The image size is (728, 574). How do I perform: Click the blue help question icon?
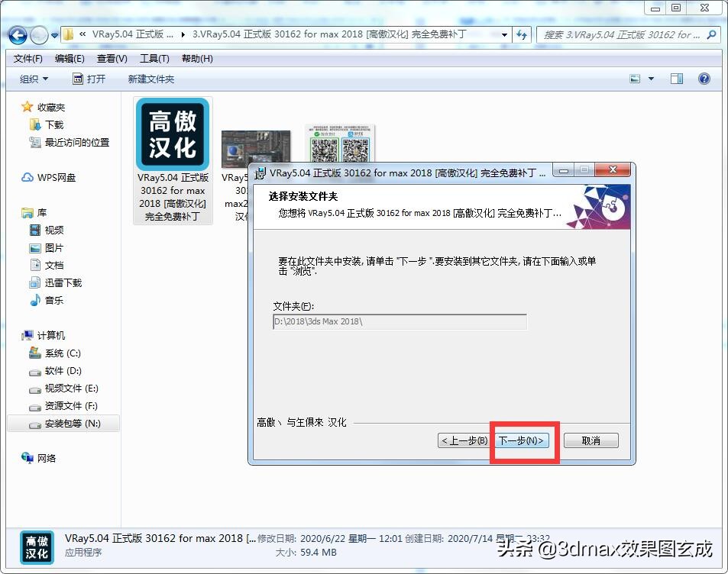click(704, 79)
